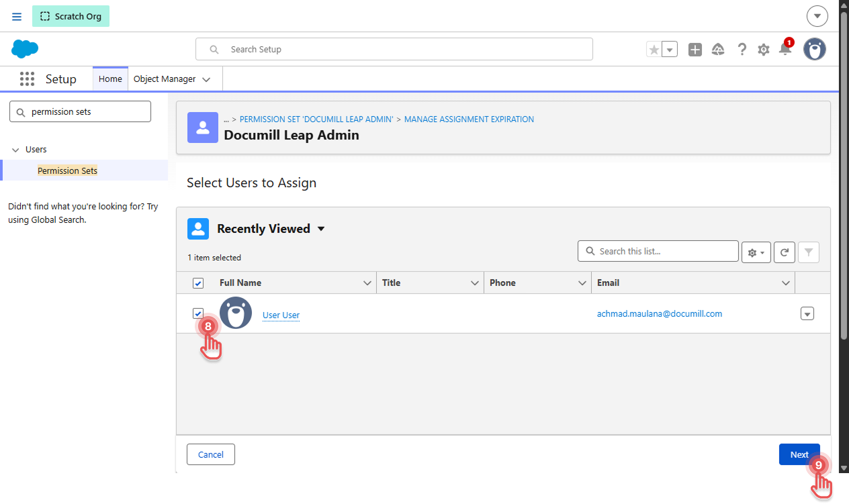Click the favorites star icon
The height and width of the screenshot is (504, 849).
click(654, 50)
